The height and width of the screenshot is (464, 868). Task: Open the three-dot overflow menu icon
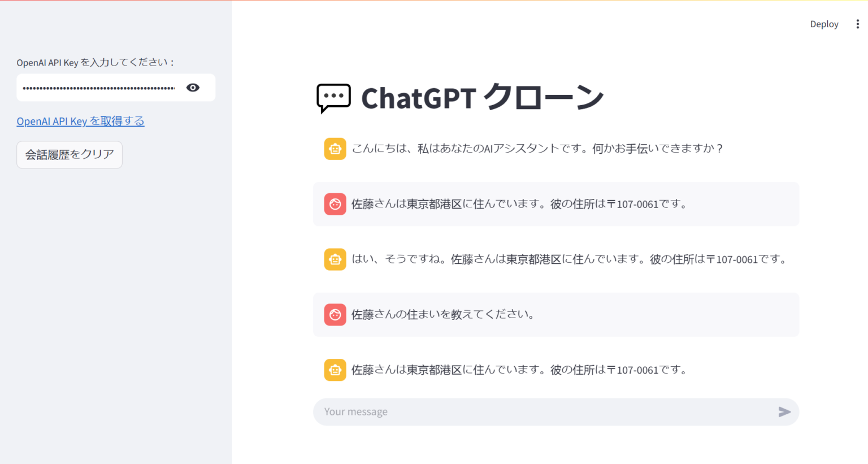tap(858, 24)
